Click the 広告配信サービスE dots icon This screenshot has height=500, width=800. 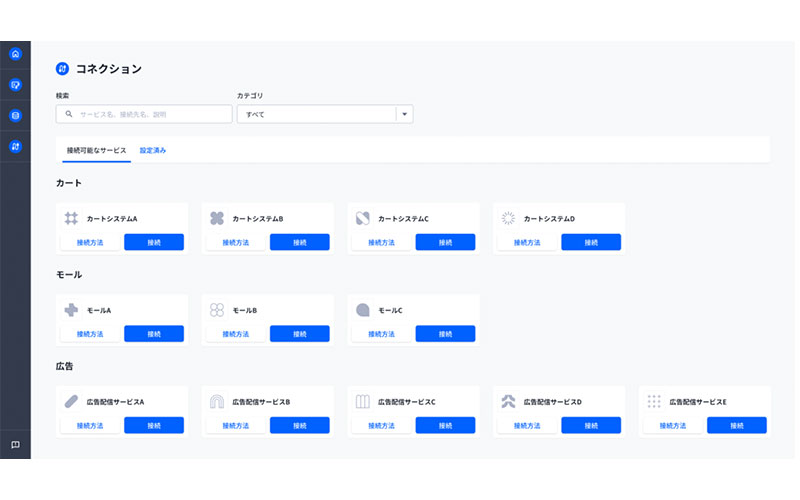pos(654,402)
